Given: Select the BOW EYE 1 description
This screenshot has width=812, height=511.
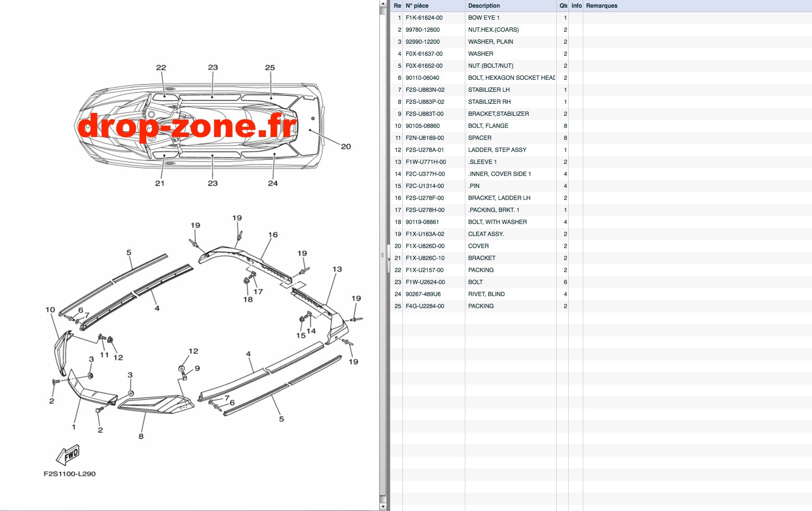Looking at the screenshot, I should click(x=484, y=18).
